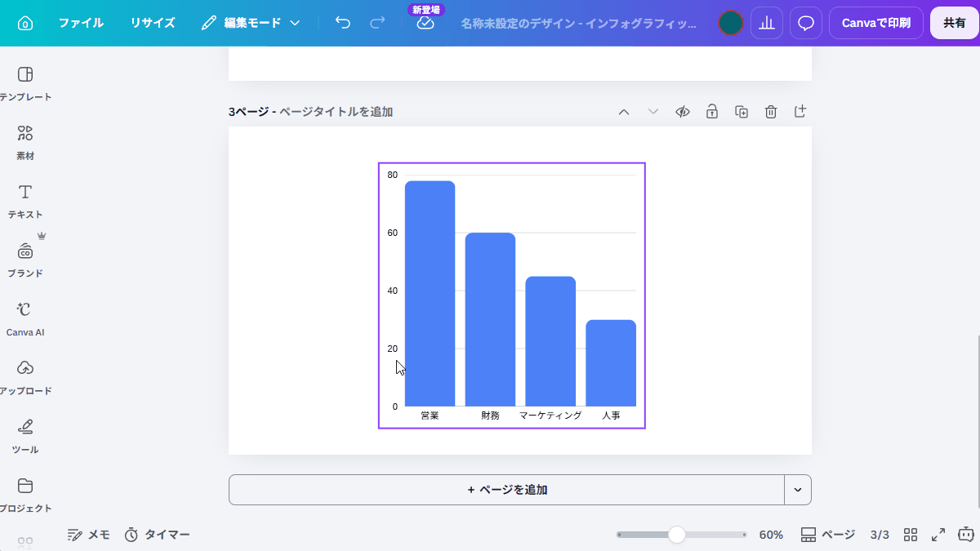The image size is (980, 551).
Task: Select the 営業 bar in chart
Action: point(430,293)
